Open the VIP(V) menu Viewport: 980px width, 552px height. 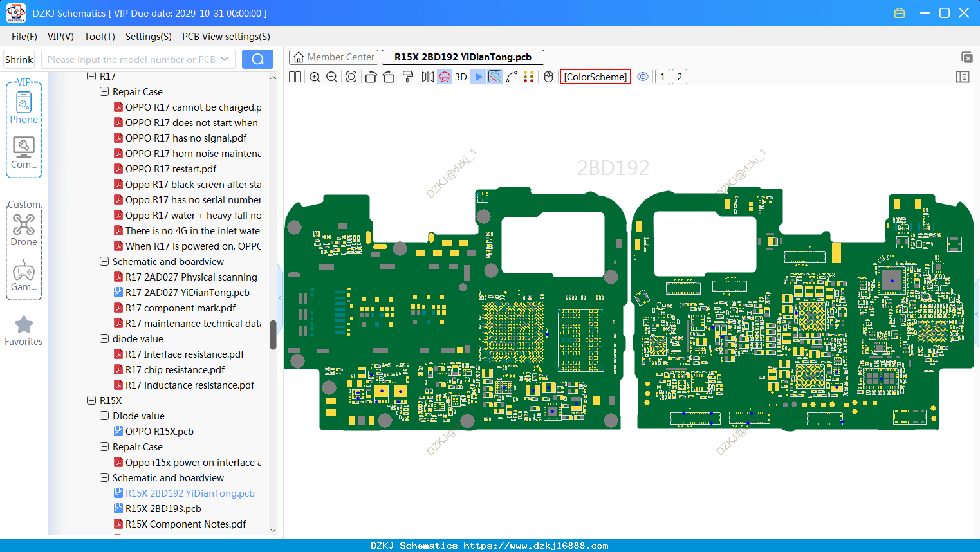tap(60, 37)
